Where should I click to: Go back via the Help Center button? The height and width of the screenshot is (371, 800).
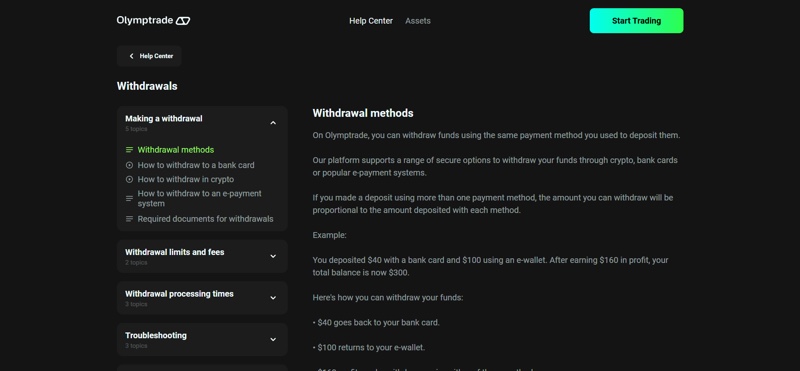pos(149,56)
